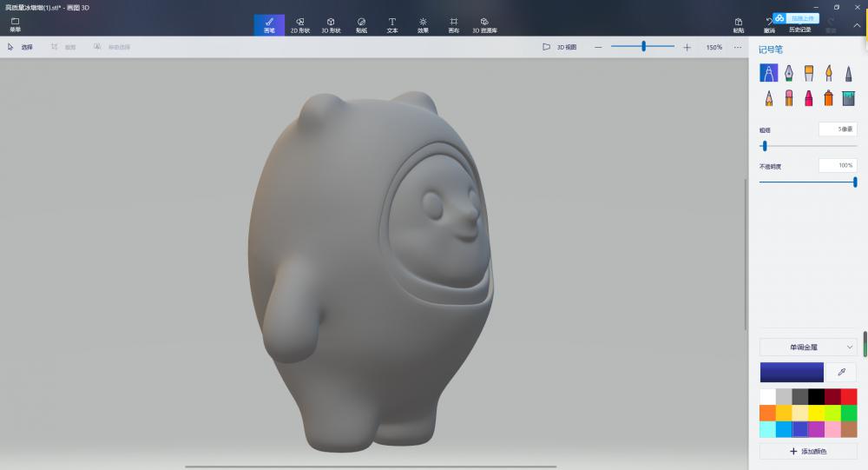Pick the orange color swatch

click(x=768, y=413)
